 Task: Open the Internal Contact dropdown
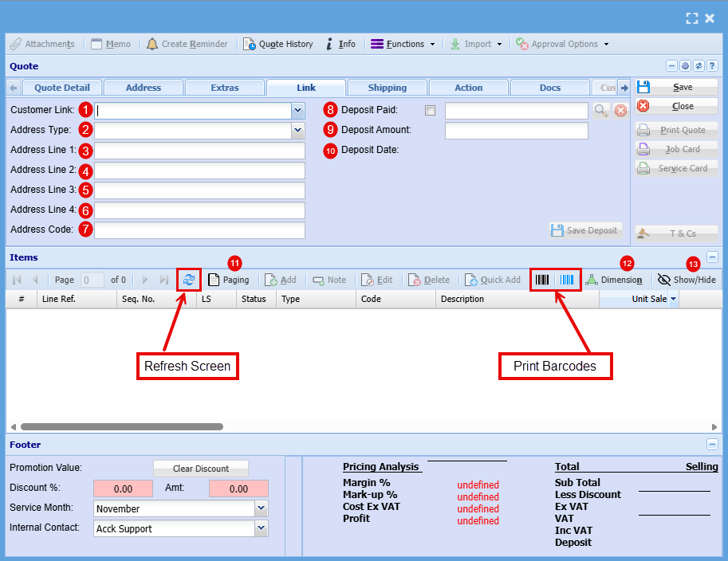click(x=262, y=528)
